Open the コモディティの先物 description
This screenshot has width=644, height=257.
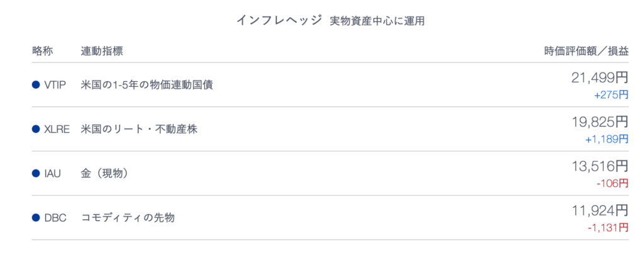click(x=128, y=217)
